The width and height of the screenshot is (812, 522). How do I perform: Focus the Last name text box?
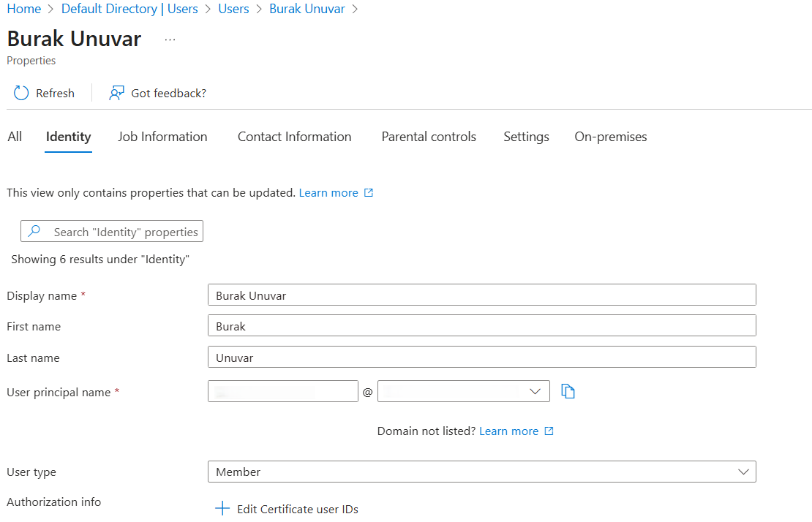481,358
